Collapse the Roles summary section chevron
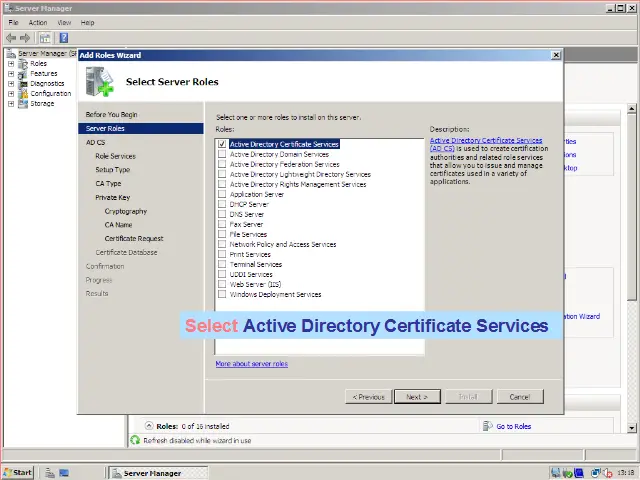The width and height of the screenshot is (640, 480). click(149, 426)
